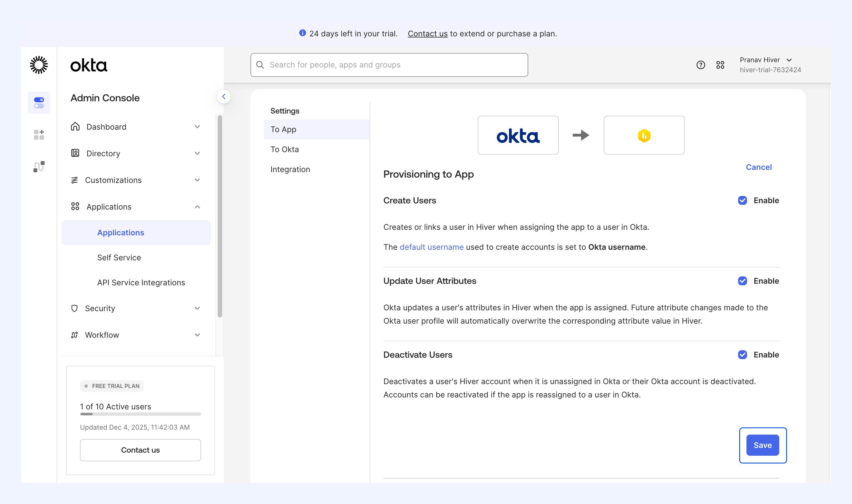Expand the Security menu chevron

[x=197, y=308]
